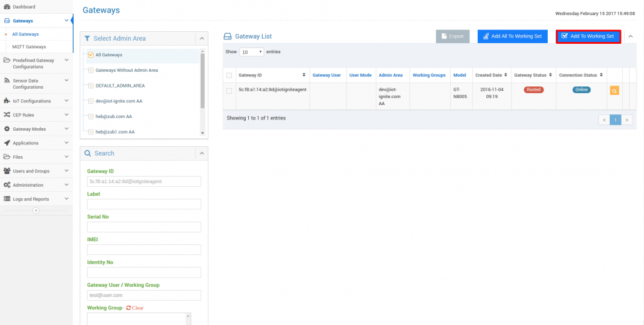
Task: Click the Clear refresh icon beside Working Group
Action: pos(128,308)
